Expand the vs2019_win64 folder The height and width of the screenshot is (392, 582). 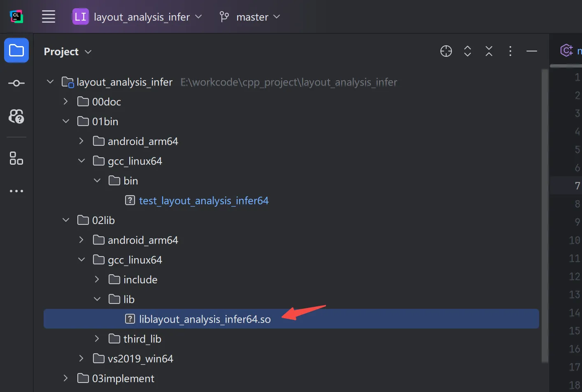click(81, 358)
